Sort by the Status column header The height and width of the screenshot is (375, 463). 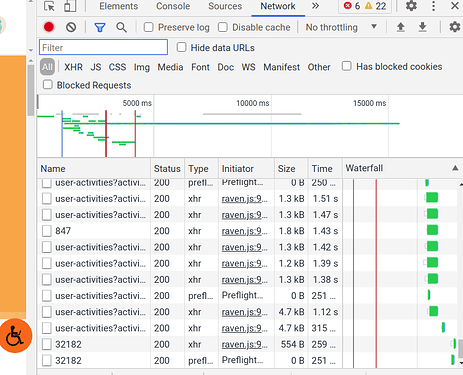[167, 168]
